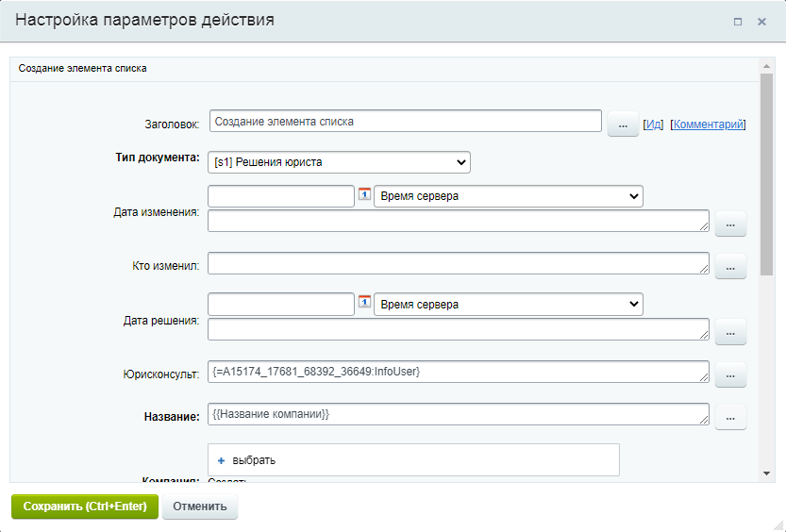The width and height of the screenshot is (786, 532).
Task: Open the Комментарий link
Action: [708, 125]
